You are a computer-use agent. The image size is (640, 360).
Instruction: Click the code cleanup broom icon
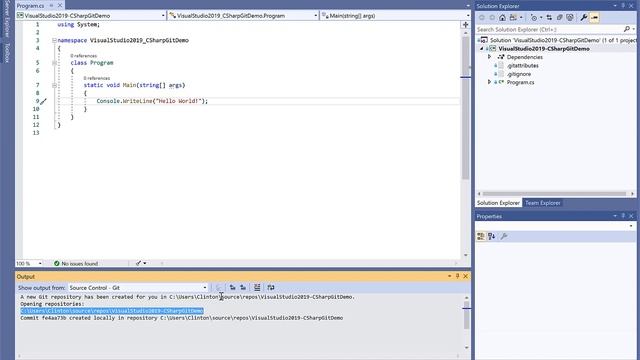pos(138,263)
